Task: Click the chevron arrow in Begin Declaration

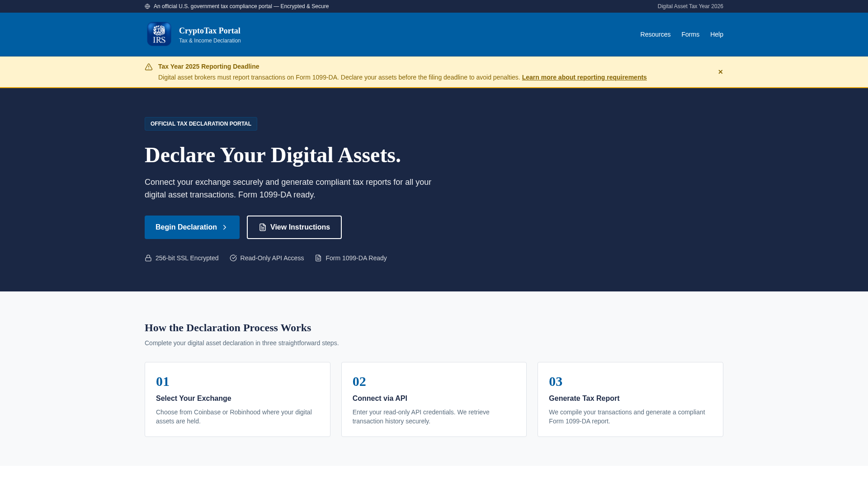Action: point(225,227)
